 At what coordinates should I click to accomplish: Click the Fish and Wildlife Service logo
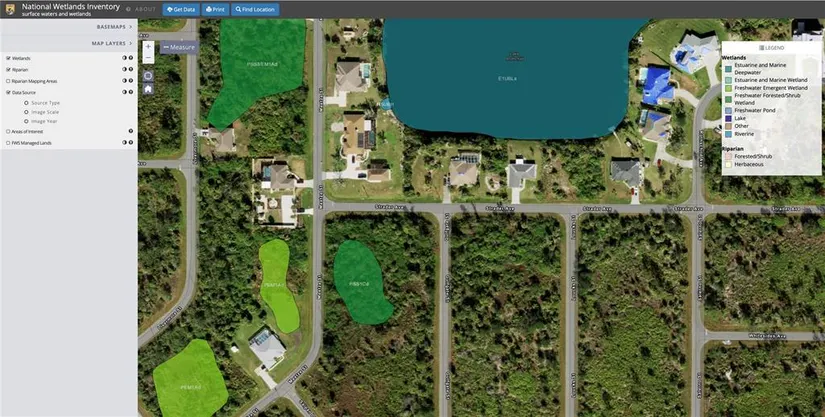tap(9, 9)
